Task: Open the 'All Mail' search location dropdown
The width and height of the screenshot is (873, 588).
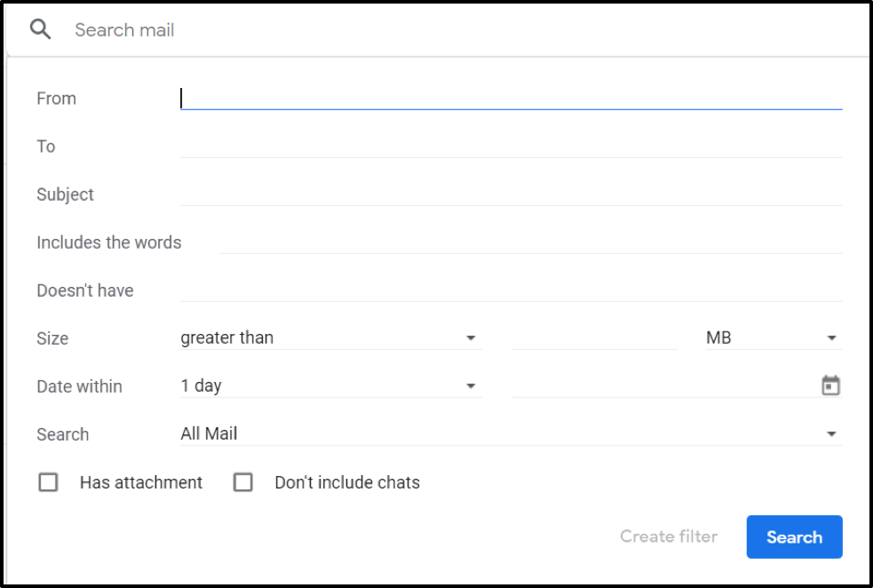Action: point(510,433)
